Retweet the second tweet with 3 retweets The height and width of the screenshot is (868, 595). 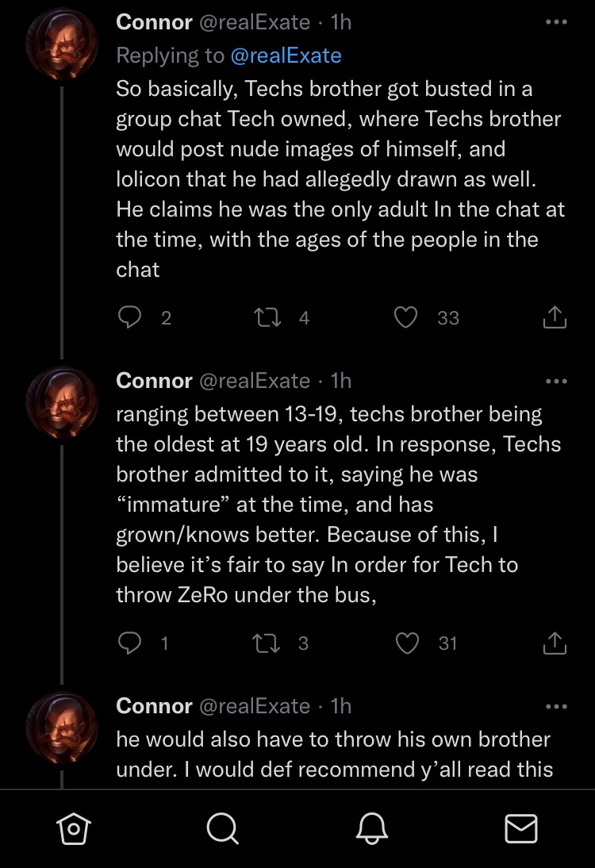267,643
